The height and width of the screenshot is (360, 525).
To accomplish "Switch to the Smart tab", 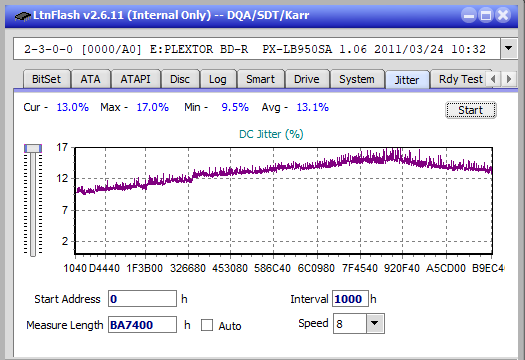I will pos(260,79).
